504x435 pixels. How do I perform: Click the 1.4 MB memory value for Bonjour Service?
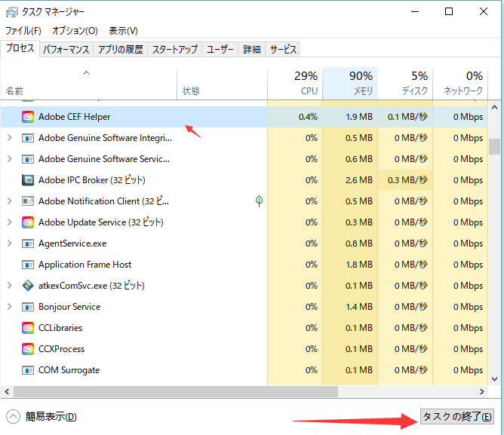point(359,307)
